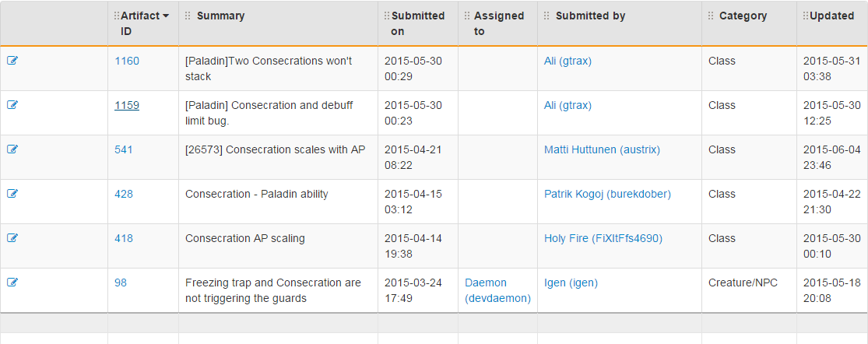The height and width of the screenshot is (344, 868).
Task: Visit Holy Fire (FiXItFfs4690) profile
Action: (x=603, y=238)
